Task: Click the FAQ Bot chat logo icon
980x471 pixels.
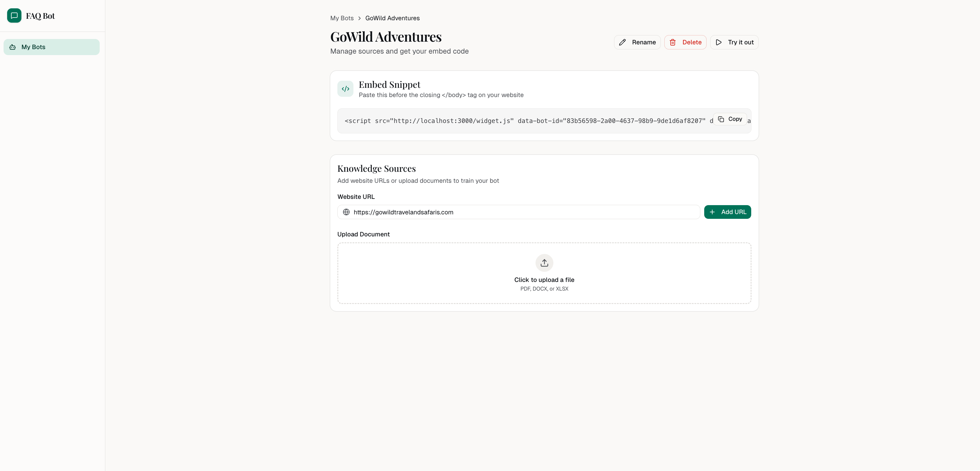Action: click(14, 15)
